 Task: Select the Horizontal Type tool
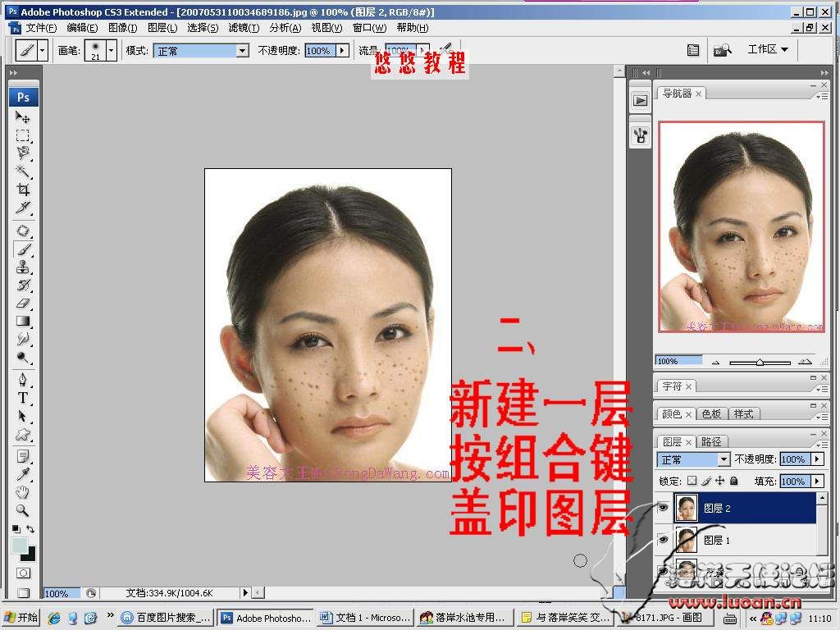(x=22, y=398)
